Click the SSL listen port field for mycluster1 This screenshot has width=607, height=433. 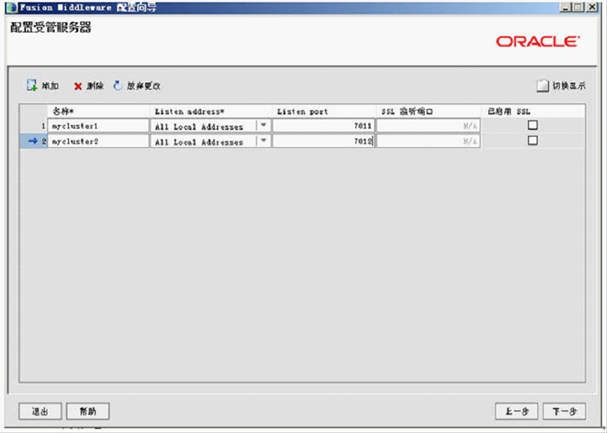tap(428, 126)
